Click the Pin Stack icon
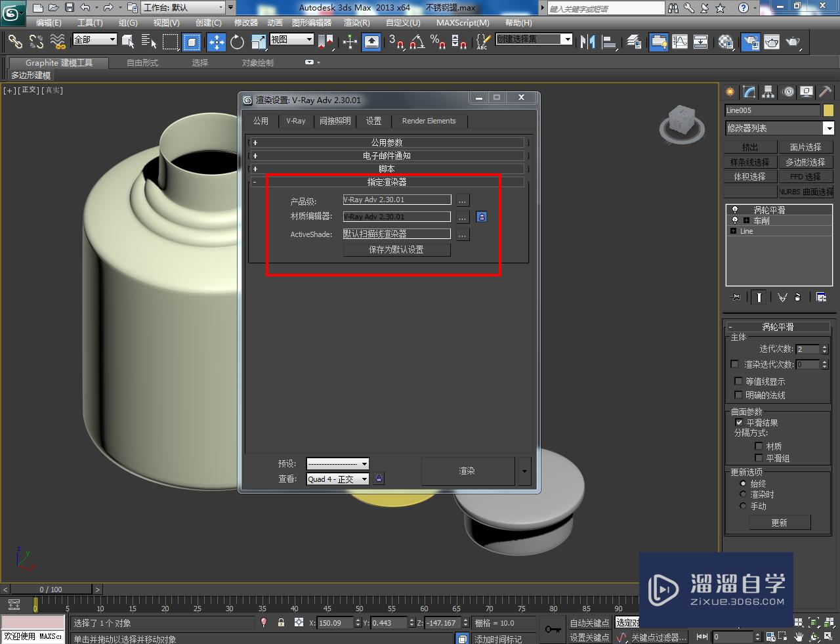 [736, 297]
